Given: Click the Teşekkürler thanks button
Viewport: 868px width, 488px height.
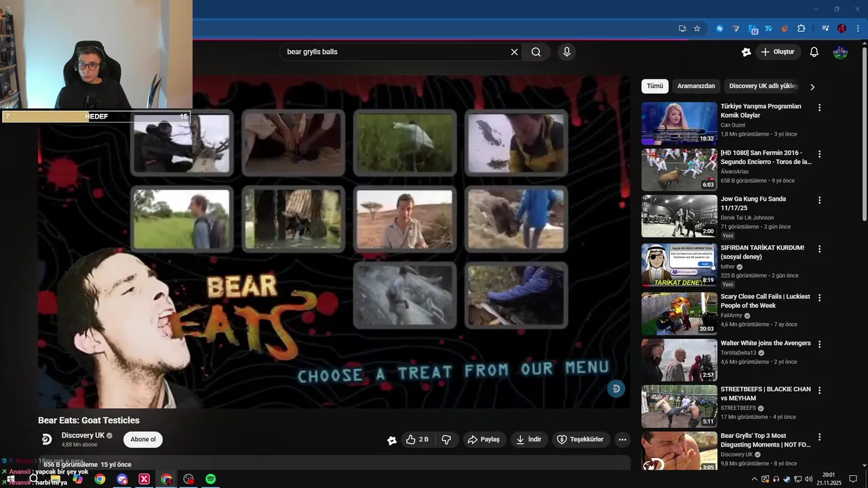Looking at the screenshot, I should (580, 439).
